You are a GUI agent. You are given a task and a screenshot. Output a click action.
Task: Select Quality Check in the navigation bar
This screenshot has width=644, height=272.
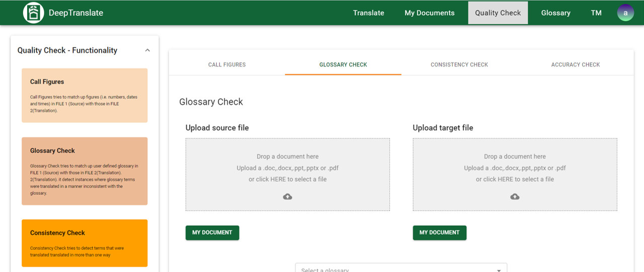click(498, 13)
